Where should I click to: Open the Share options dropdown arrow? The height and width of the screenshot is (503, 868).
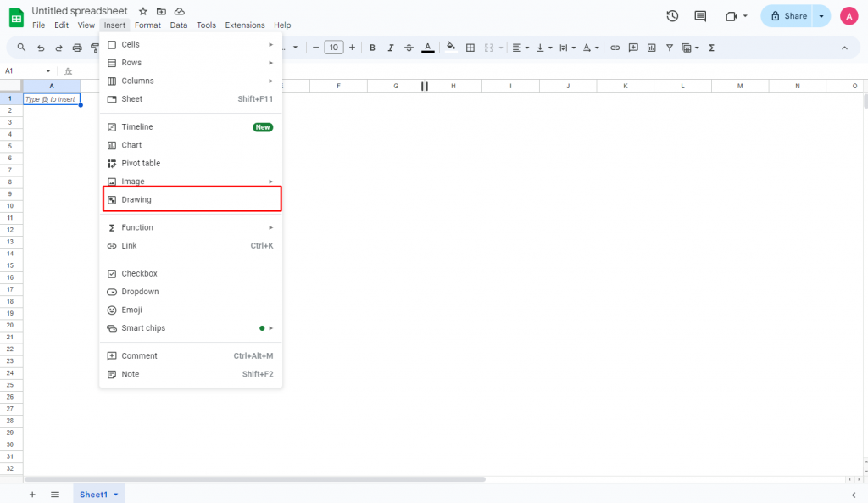[x=821, y=16]
